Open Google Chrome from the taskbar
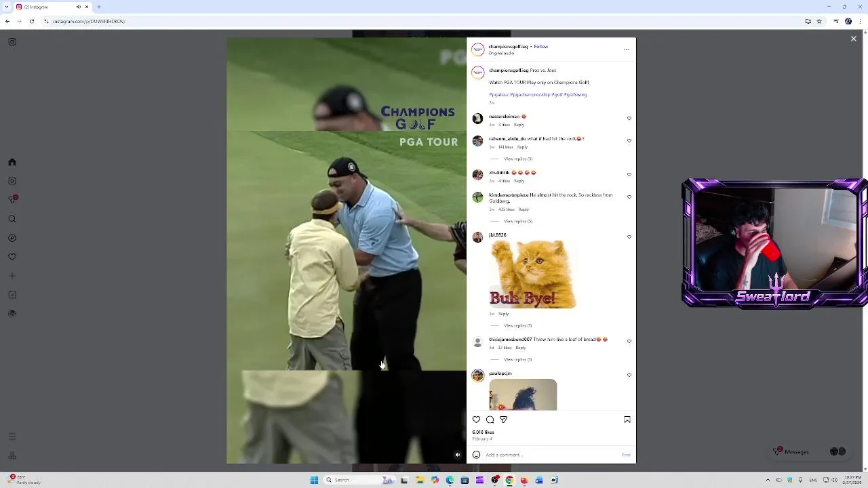Viewport: 868px width, 488px height. tap(509, 480)
